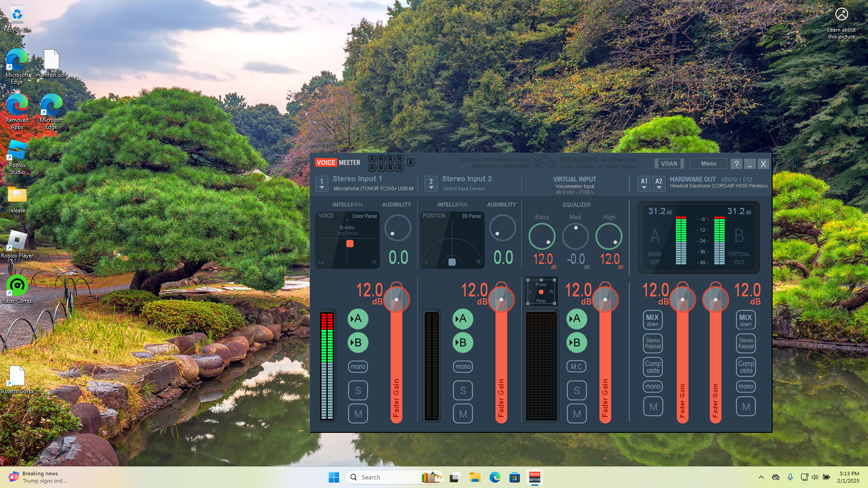Expand Stereo Input 1 device selector
The image size is (868, 488).
pyautogui.click(x=321, y=183)
